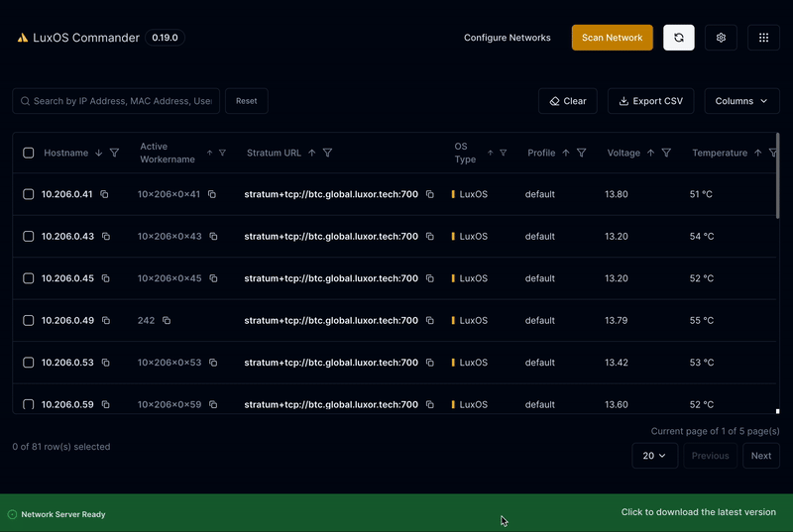793x532 pixels.
Task: Copy stratum URL in 10.206.0.41 row
Action: [430, 194]
